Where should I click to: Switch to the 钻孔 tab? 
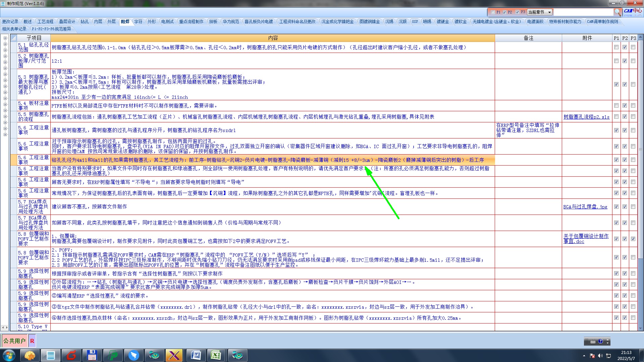85,21
